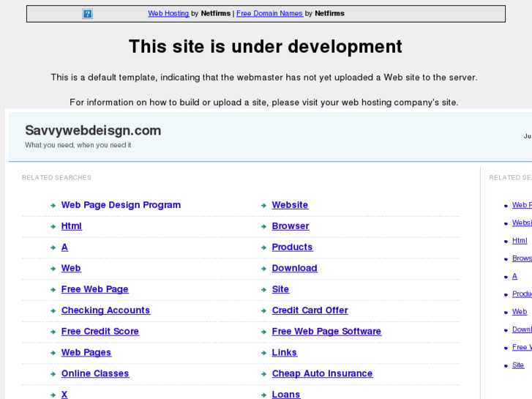Open the Web Pages link
This screenshot has width=532, height=399.
coord(86,352)
